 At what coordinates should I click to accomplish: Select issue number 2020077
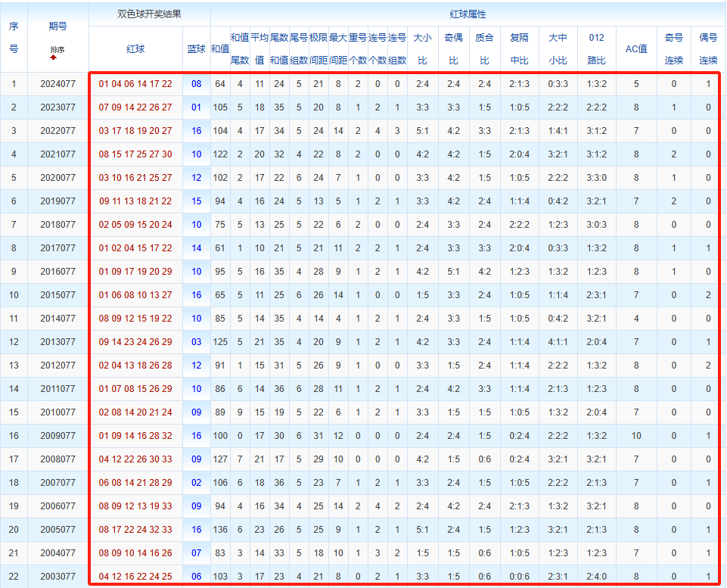point(58,178)
